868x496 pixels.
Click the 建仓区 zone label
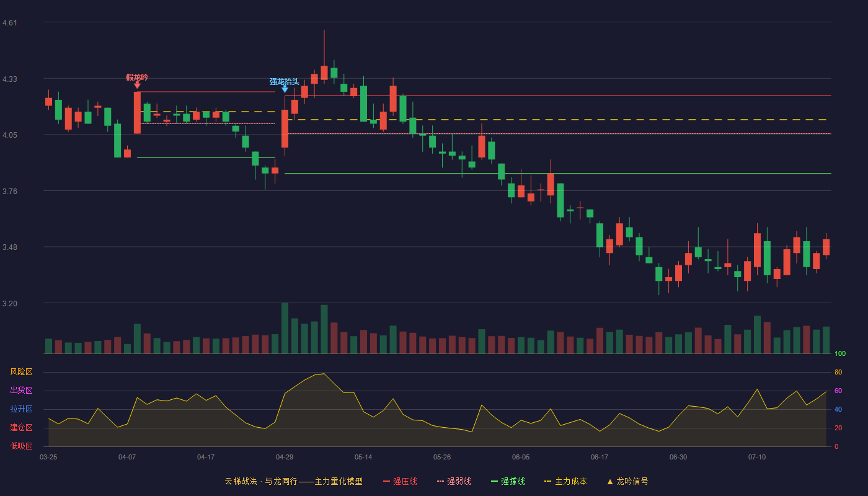tap(21, 428)
